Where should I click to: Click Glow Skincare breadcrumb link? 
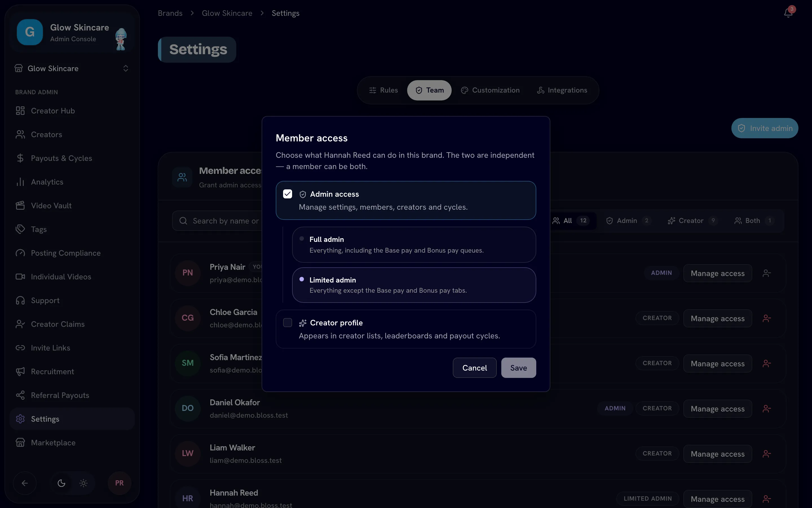(x=227, y=13)
